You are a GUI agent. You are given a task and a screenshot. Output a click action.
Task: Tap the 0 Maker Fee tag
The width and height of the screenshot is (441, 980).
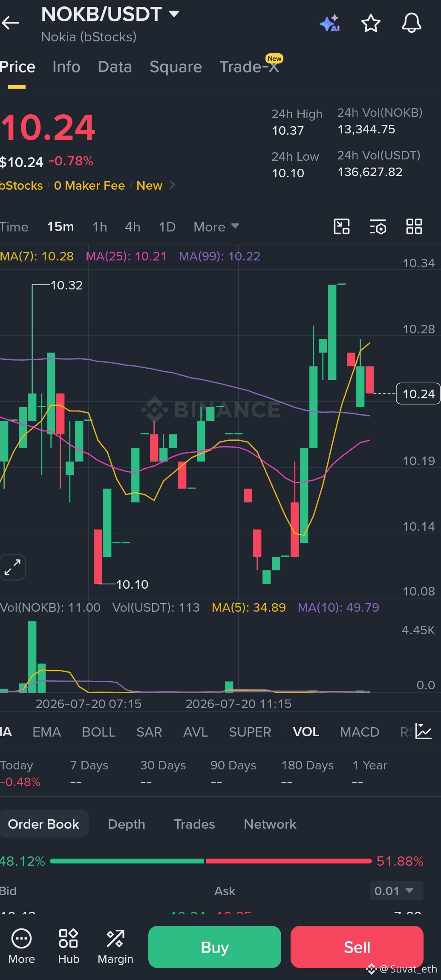(x=89, y=185)
